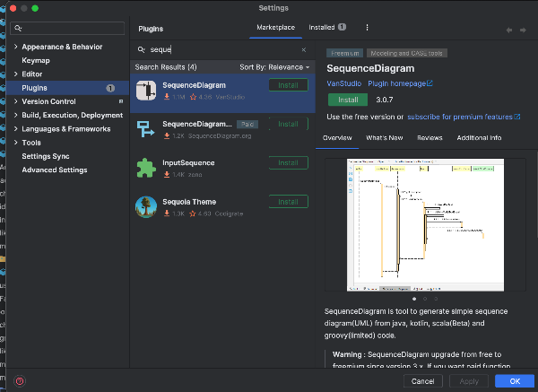Screen dimensions: 538x392
Task: Expand the Editor settings node
Action: coord(15,74)
